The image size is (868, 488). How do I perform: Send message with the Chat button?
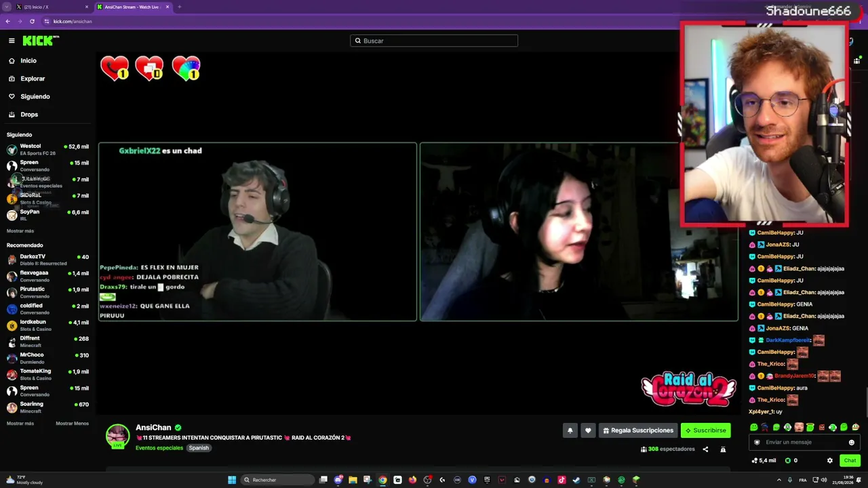pos(850,461)
